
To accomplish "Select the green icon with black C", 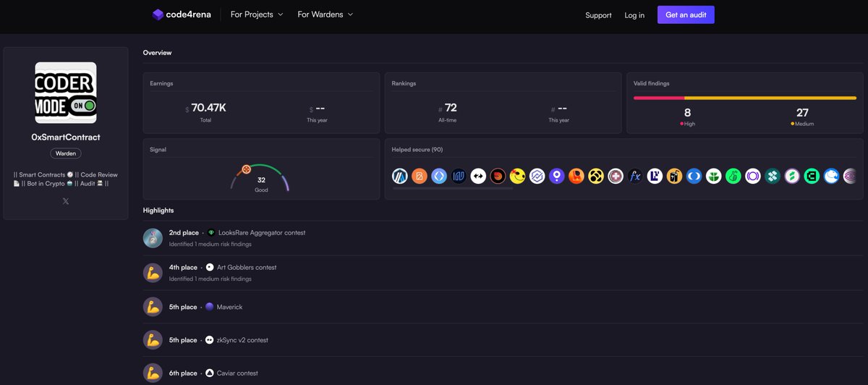I will pos(811,176).
